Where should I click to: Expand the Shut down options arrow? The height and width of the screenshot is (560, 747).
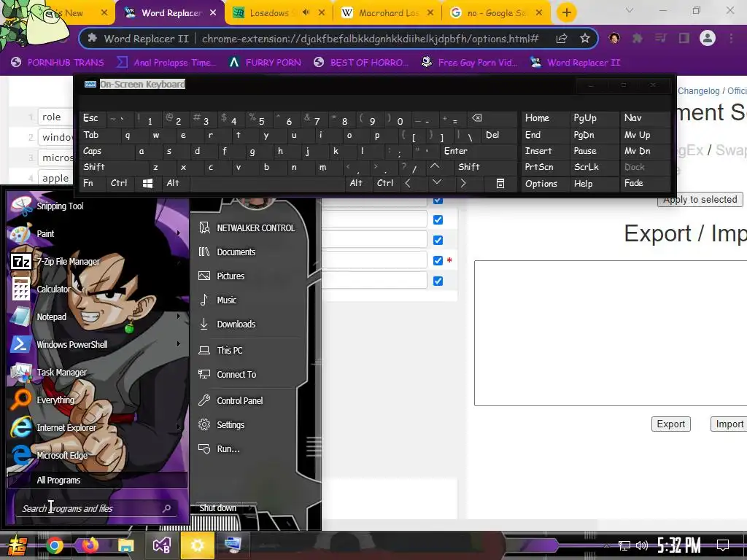(251, 508)
